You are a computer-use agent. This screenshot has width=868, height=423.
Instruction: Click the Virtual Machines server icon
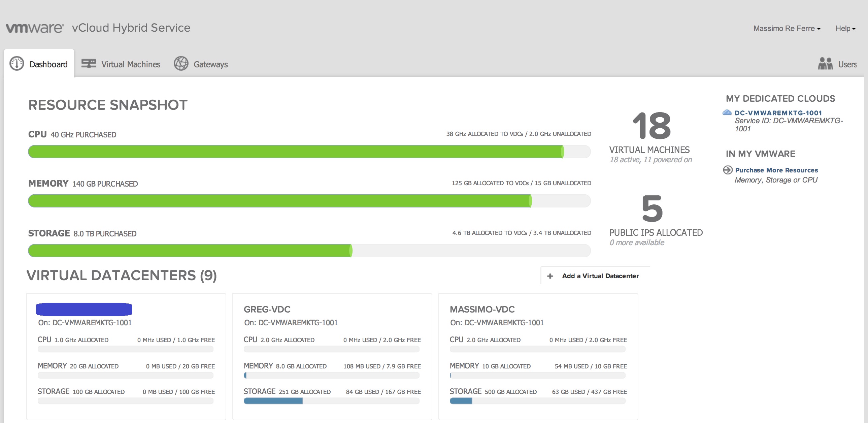(x=89, y=63)
